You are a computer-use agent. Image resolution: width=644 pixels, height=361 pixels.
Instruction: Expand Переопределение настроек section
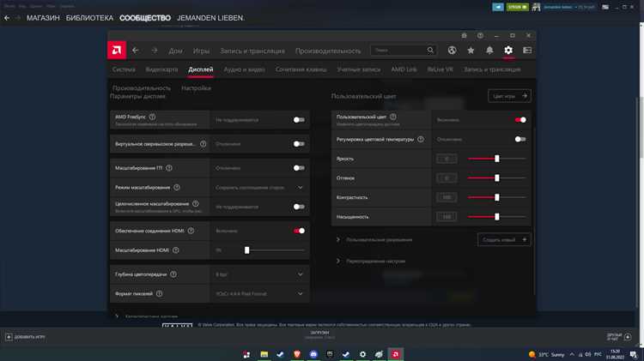click(x=338, y=261)
